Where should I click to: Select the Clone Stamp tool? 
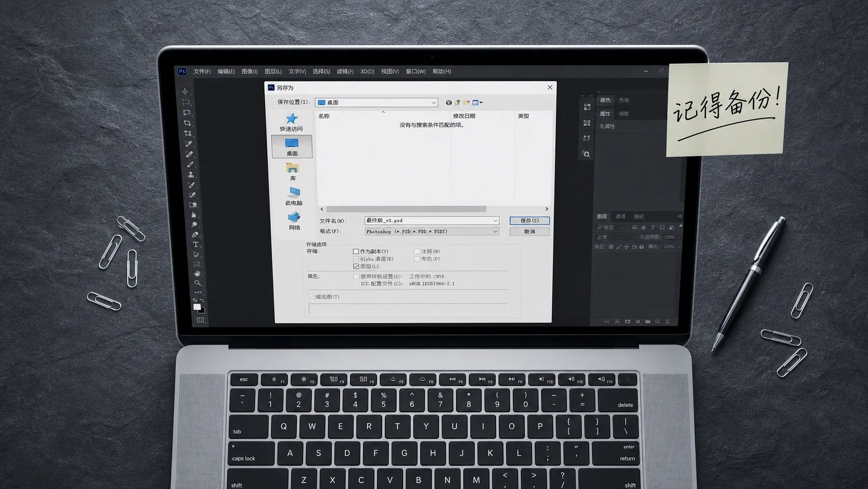(191, 175)
